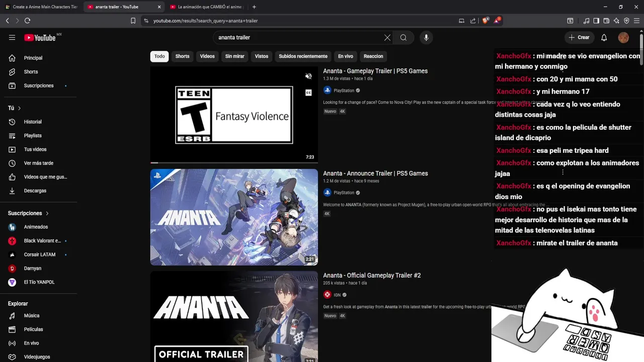
Task: Bookmark this page icon
Action: pos(133,21)
